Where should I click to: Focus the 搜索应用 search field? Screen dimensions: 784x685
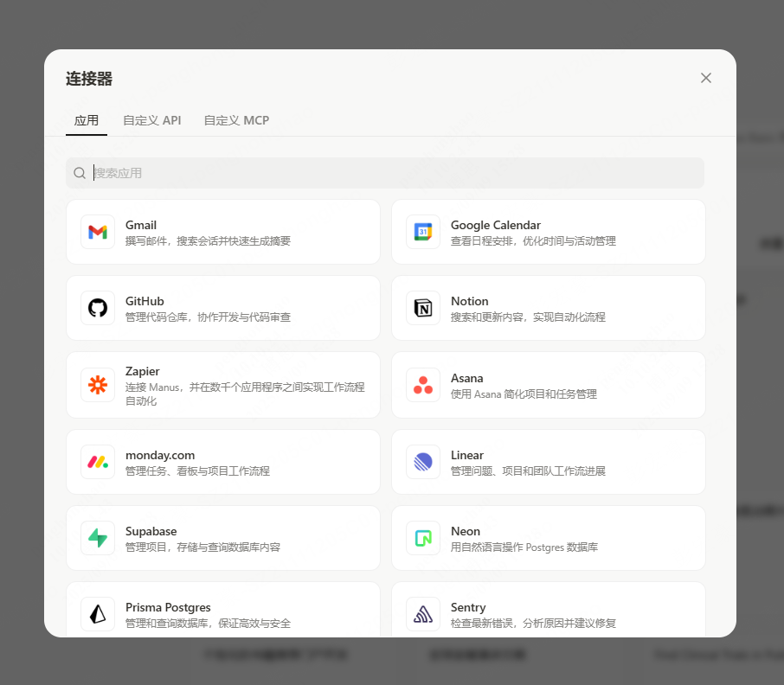point(385,173)
